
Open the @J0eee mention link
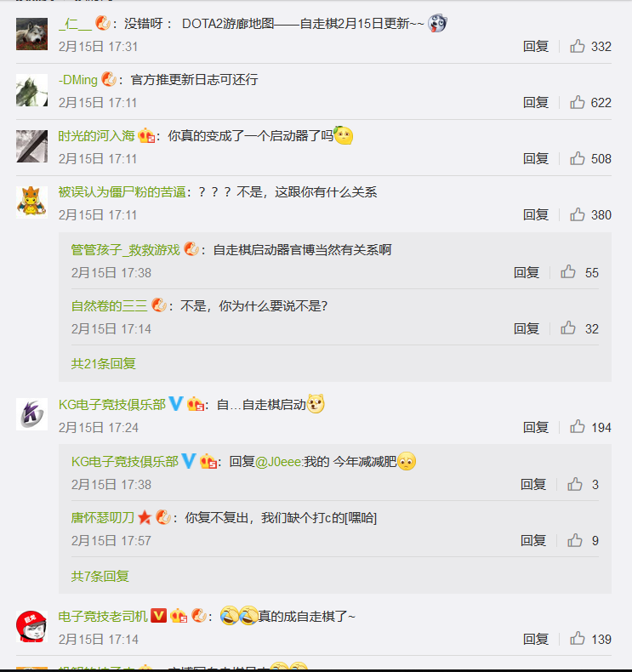click(x=278, y=462)
